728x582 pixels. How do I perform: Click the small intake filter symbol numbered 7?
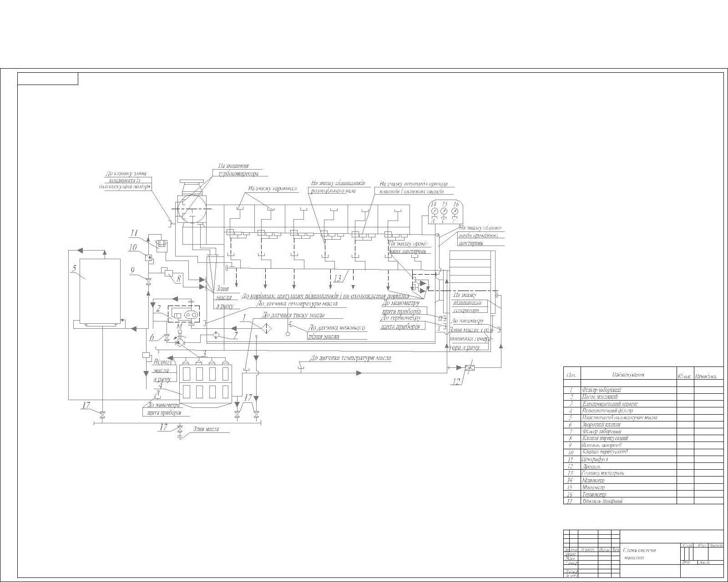click(216, 336)
